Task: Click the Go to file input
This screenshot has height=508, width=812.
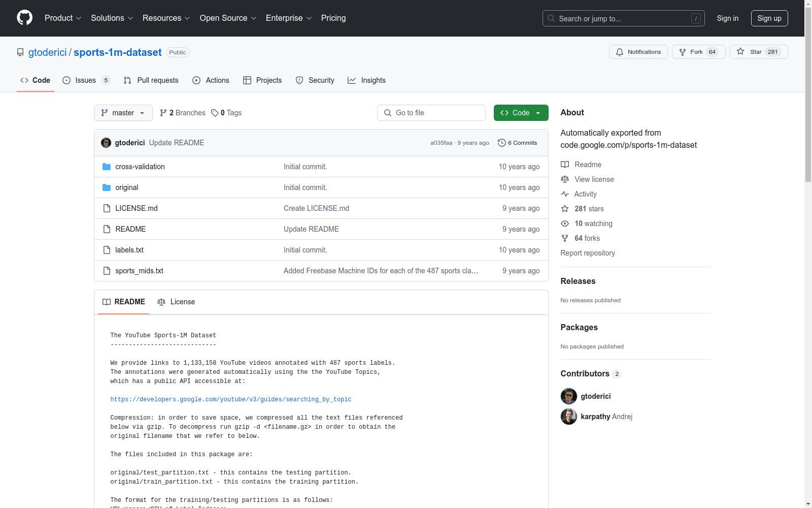Action: [431, 113]
